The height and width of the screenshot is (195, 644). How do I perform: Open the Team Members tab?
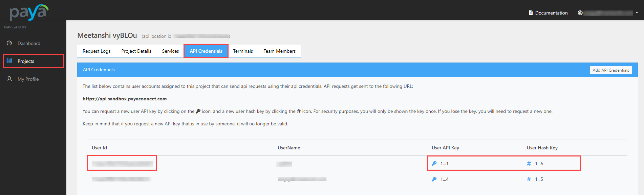pyautogui.click(x=279, y=51)
